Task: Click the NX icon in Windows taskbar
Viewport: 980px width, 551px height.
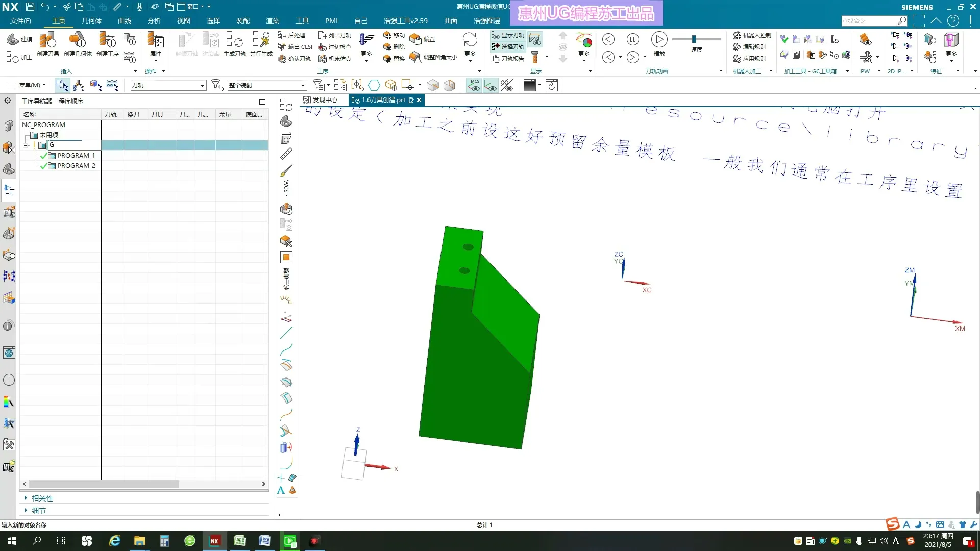Action: (215, 541)
